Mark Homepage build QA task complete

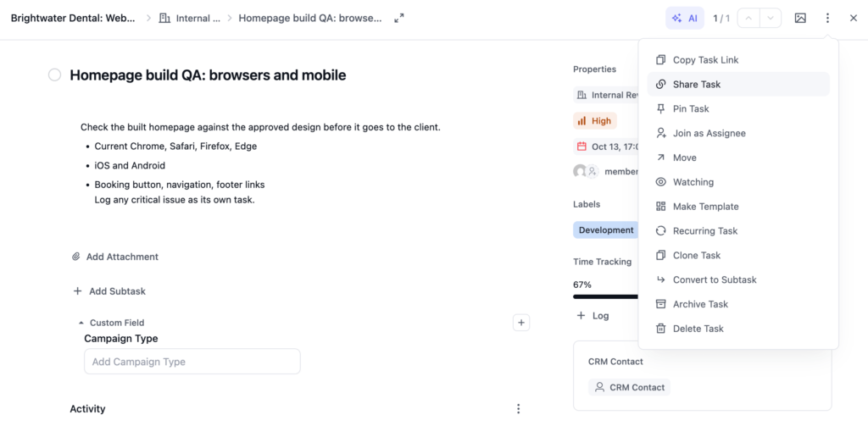(x=54, y=75)
